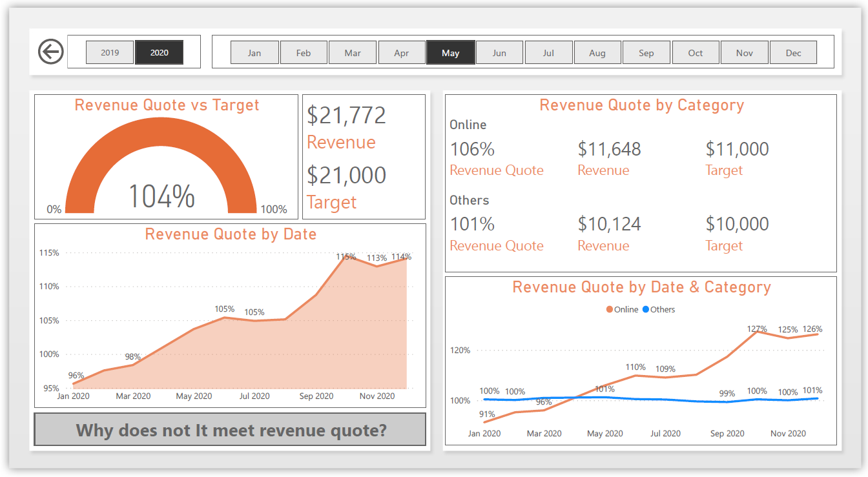
Task: Click the back navigation arrow icon
Action: click(50, 50)
